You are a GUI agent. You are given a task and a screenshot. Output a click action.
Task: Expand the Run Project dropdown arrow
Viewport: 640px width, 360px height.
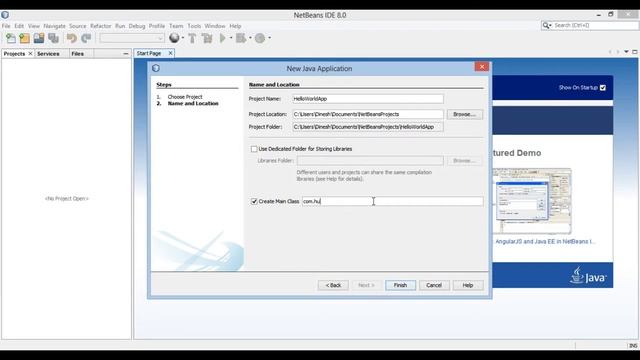click(x=231, y=38)
